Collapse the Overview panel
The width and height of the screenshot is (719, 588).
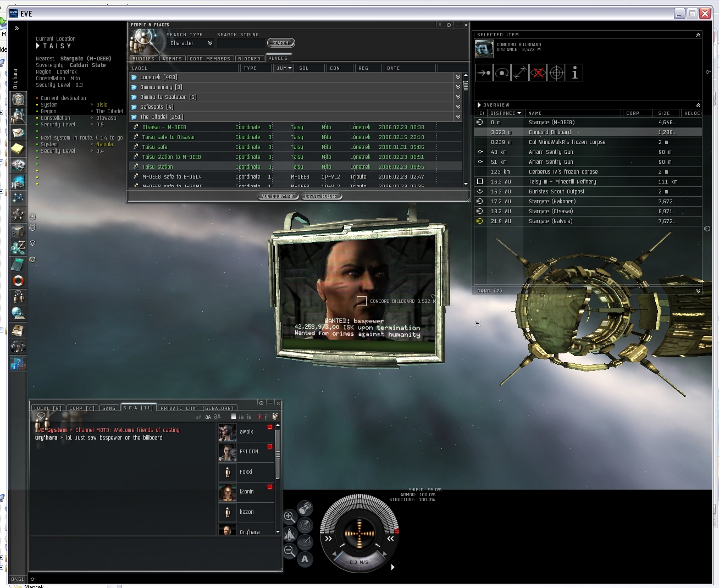coord(698,105)
